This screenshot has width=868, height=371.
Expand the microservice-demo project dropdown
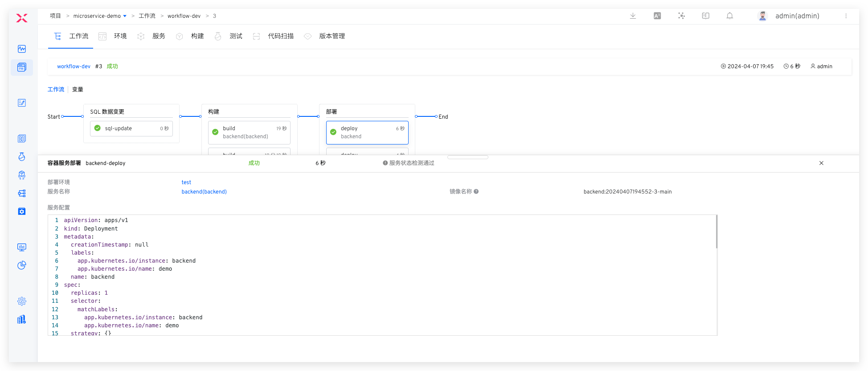125,16
